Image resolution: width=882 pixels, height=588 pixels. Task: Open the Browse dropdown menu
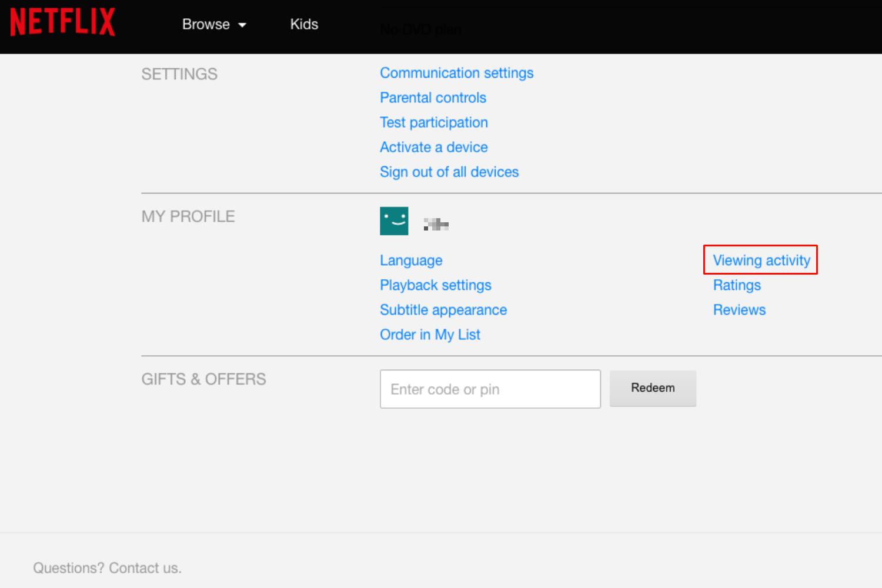click(x=214, y=24)
